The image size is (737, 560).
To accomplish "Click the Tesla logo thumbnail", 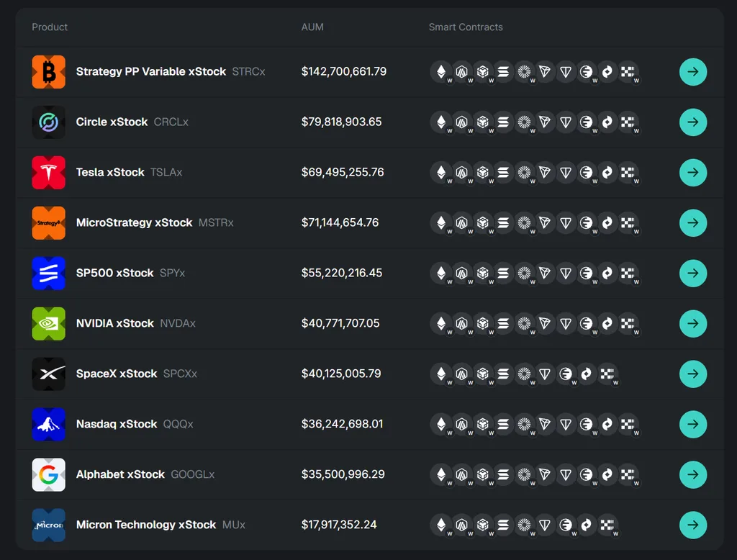I will point(48,173).
